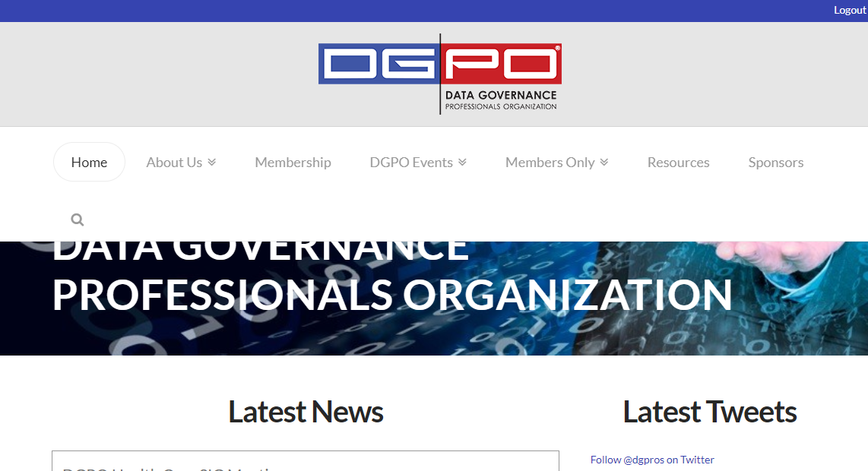Viewport: 868px width, 471px height.
Task: Go to the Membership page
Action: click(293, 162)
